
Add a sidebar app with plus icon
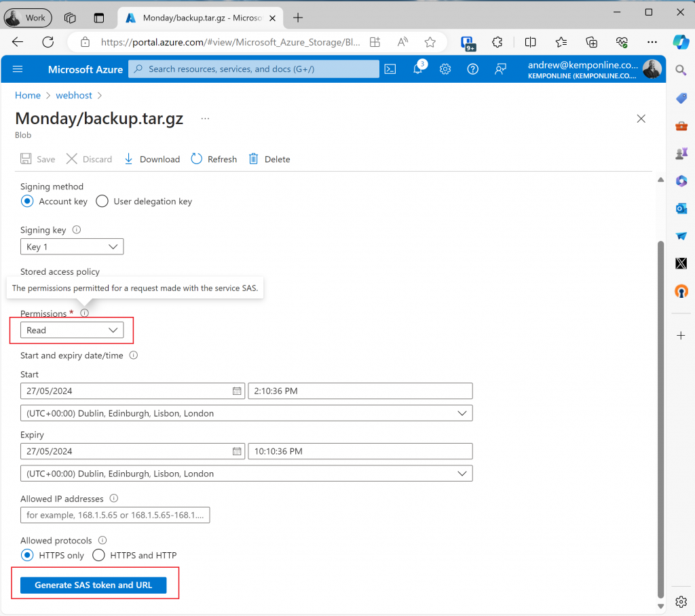coord(681,336)
